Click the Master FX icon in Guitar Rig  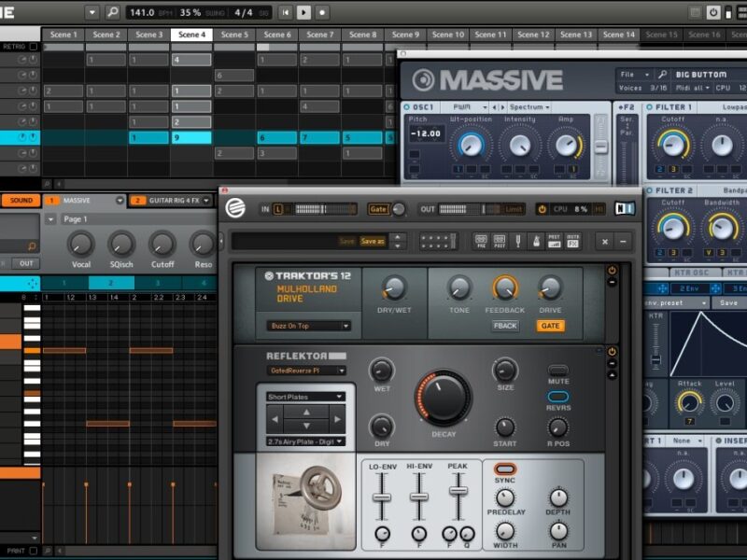572,241
